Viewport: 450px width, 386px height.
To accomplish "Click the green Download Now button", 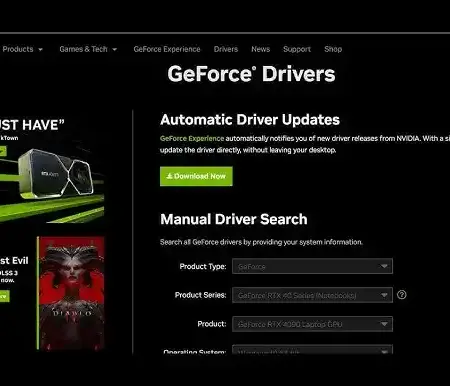I will click(x=196, y=176).
